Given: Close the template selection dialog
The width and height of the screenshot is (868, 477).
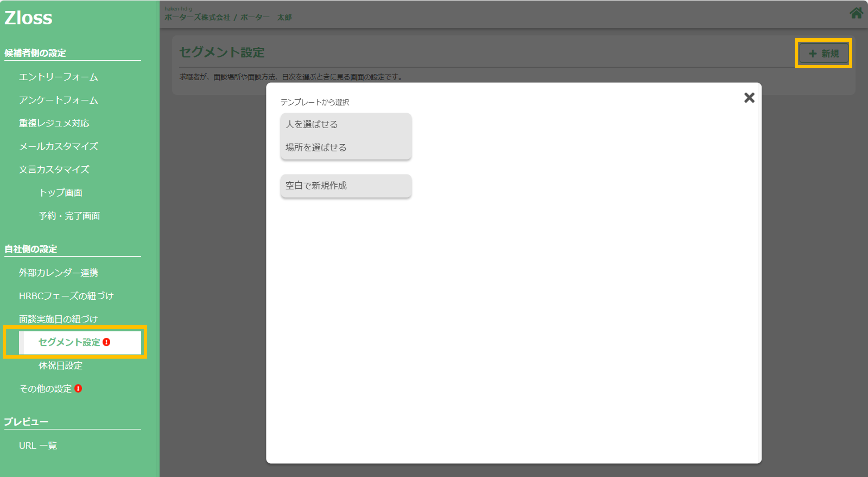Looking at the screenshot, I should [x=749, y=98].
